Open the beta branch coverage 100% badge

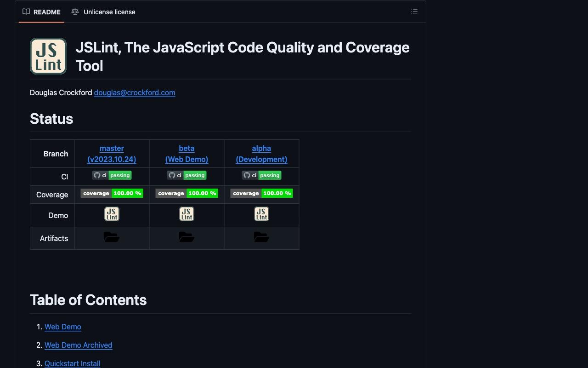187,193
